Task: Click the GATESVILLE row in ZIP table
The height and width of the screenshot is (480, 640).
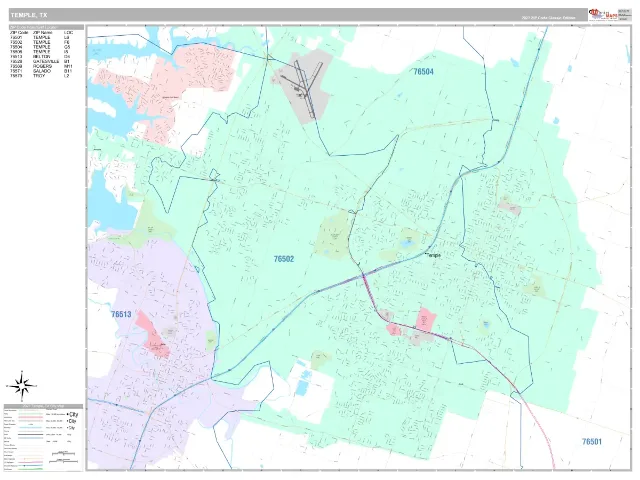Action: [41, 62]
